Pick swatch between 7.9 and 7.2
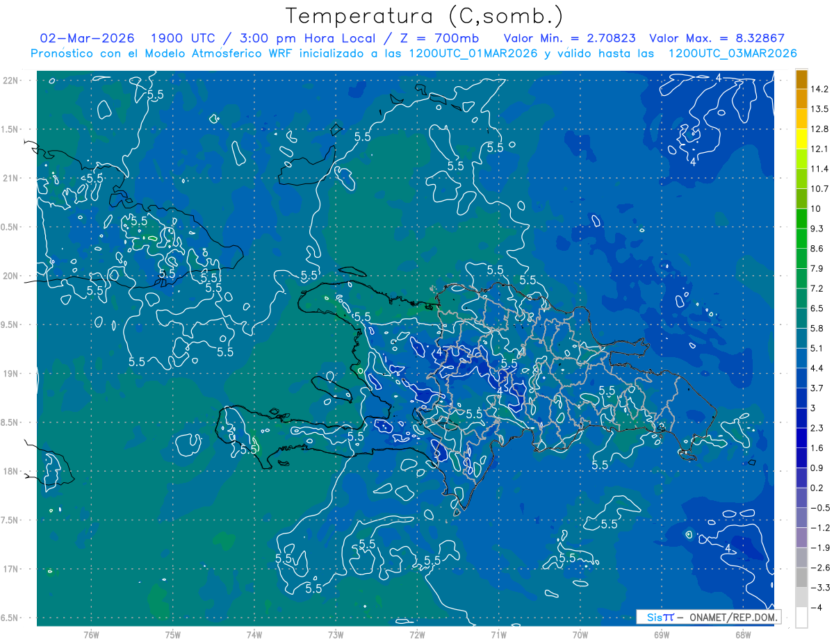Viewport: 834px width, 644px height. click(x=801, y=279)
